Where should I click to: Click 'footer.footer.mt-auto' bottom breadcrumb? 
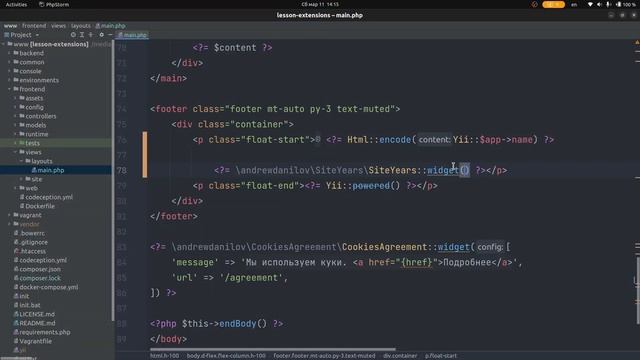[324, 356]
